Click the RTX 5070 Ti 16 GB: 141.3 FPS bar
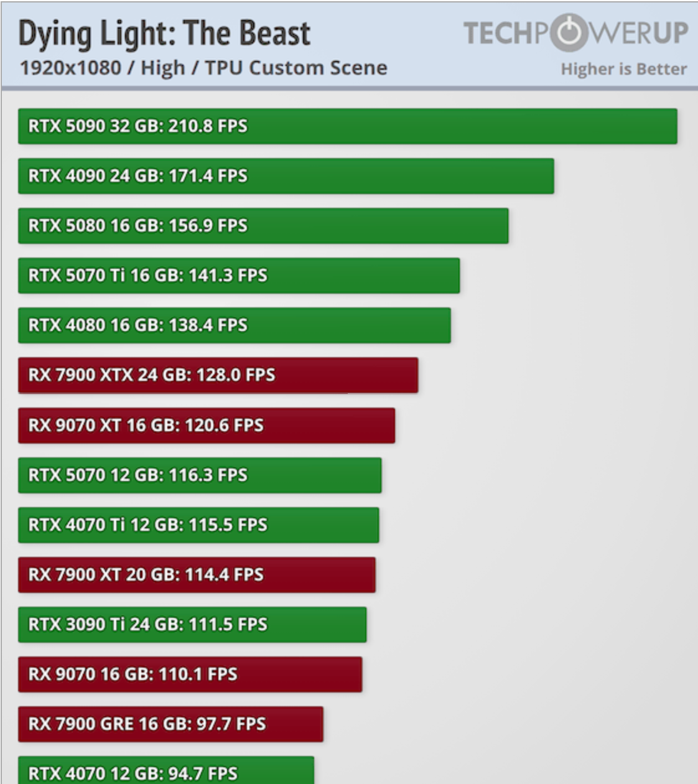Viewport: 698px width, 784px height. coord(239,276)
